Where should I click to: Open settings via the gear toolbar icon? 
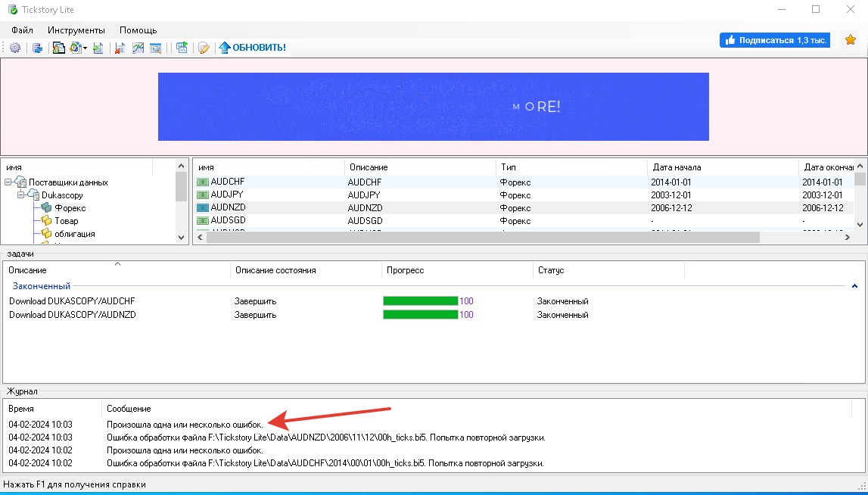pos(15,48)
